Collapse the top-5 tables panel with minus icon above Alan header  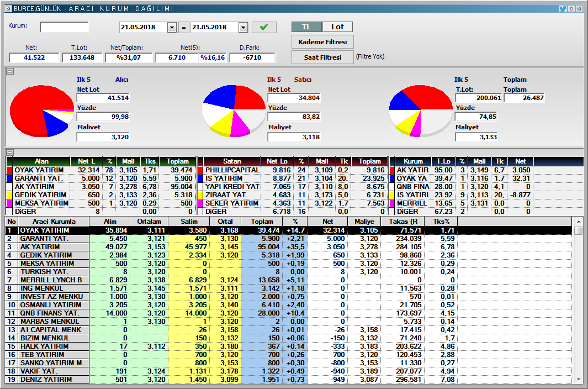pyautogui.click(x=10, y=152)
